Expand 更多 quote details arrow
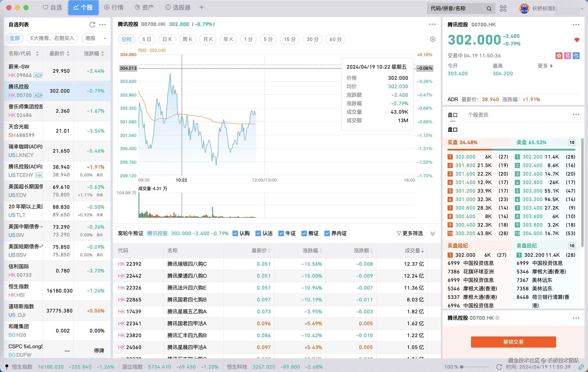588x372 pixels. point(551,66)
